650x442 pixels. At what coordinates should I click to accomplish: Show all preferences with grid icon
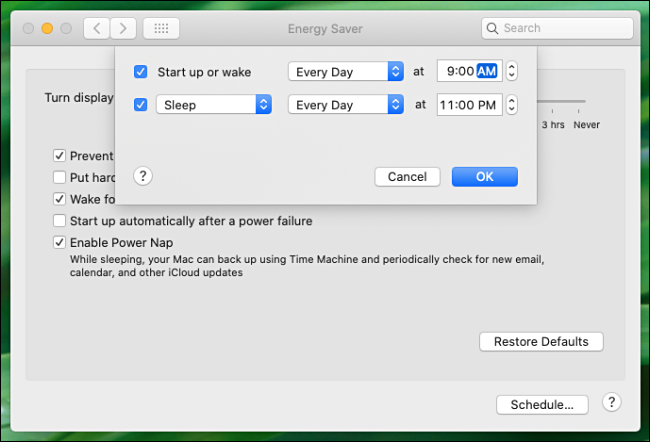point(161,29)
